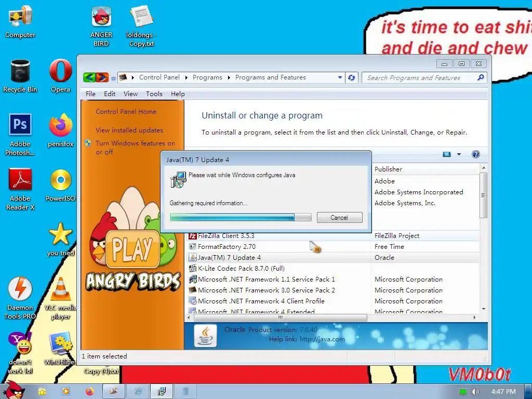Image resolution: width=532 pixels, height=399 pixels.
Task: Select K-Lite Codec Pack 8.7.0 (Full)
Action: [x=332, y=269]
